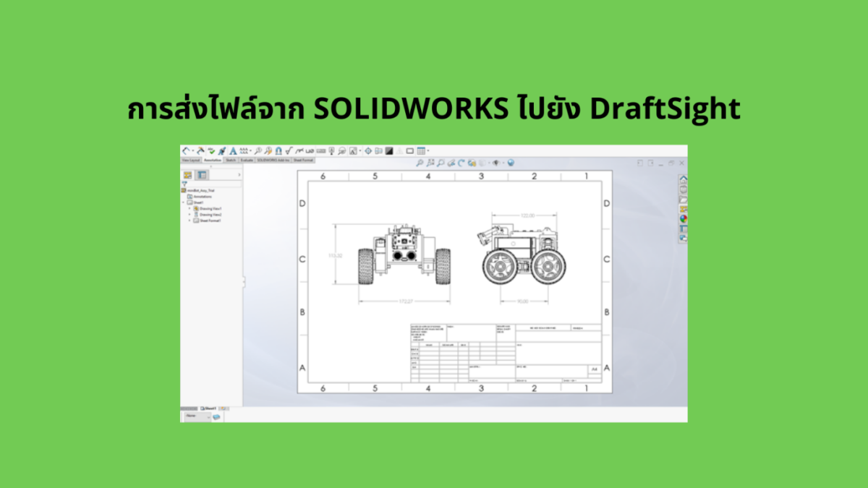Image resolution: width=868 pixels, height=488 pixels.
Task: Expand the Drawing View1 tree item
Action: 190,209
